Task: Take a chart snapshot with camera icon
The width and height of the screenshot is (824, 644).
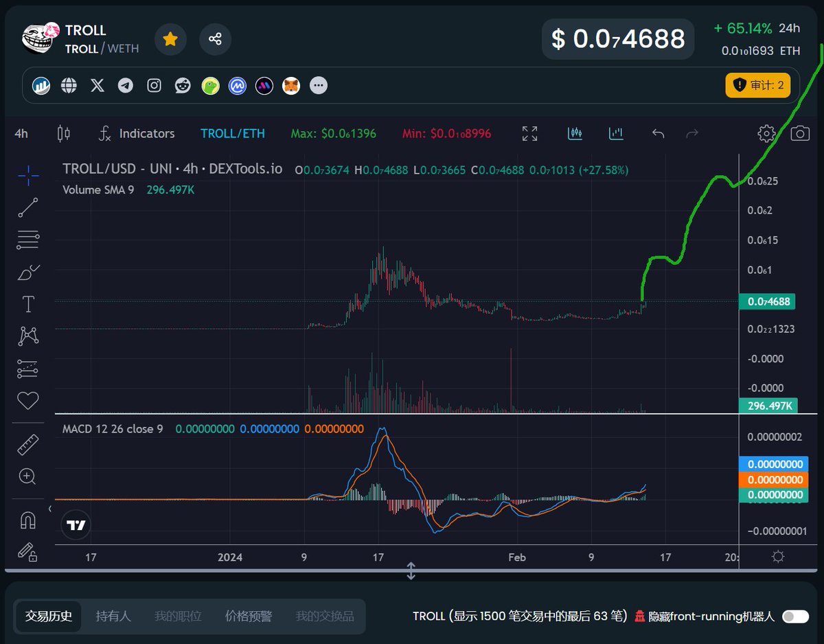Action: point(800,133)
